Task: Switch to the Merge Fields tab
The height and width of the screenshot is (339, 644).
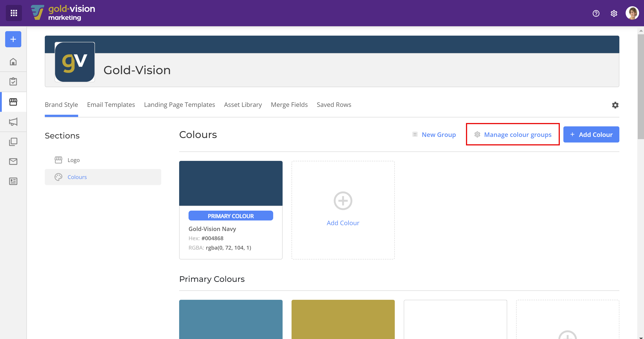Action: pos(289,105)
